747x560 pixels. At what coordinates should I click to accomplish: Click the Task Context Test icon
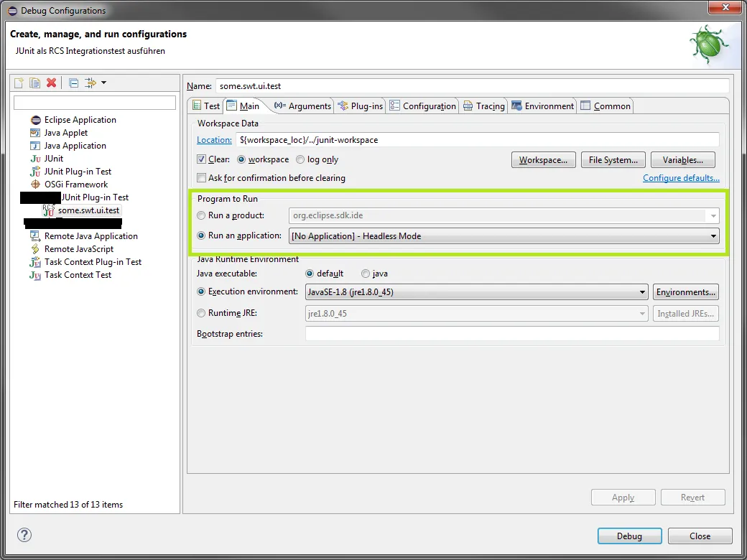(35, 275)
